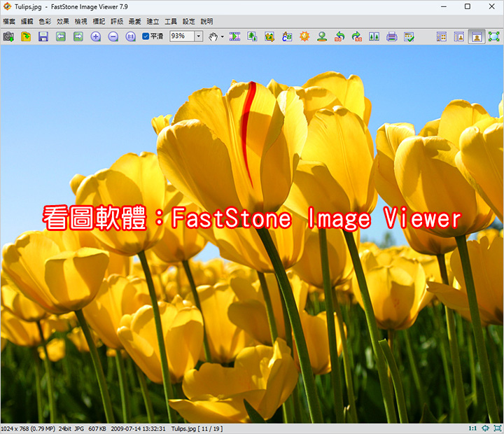Expand the hand tool dropdown arrow
The width and height of the screenshot is (504, 434).
point(222,36)
